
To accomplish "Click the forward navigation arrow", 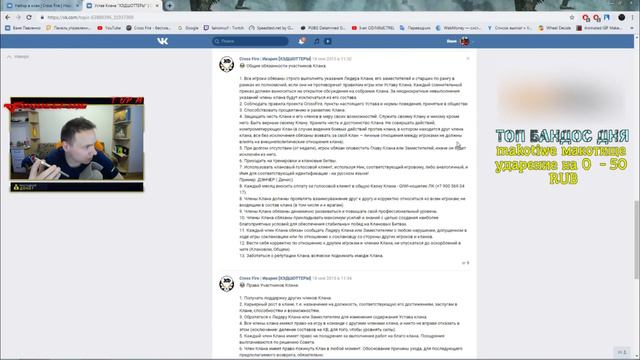I will click(x=18, y=18).
